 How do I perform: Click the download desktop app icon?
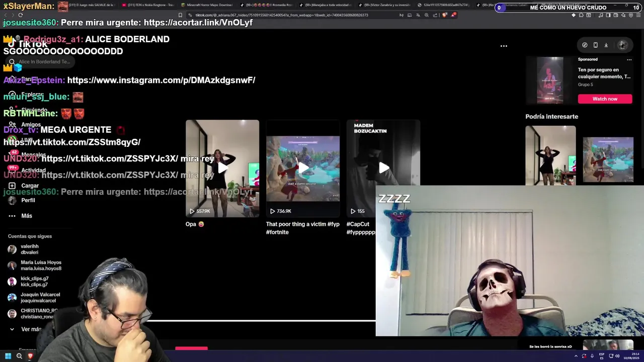[606, 45]
